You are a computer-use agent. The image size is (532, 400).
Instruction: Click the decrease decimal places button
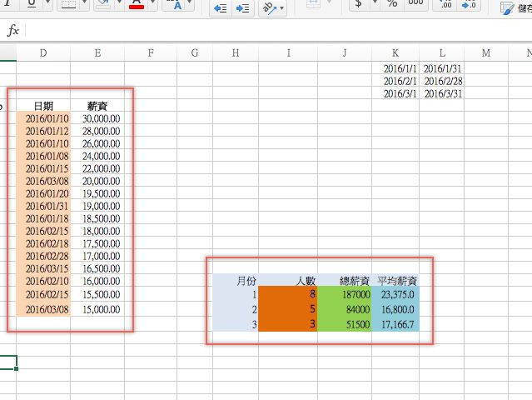point(470,4)
